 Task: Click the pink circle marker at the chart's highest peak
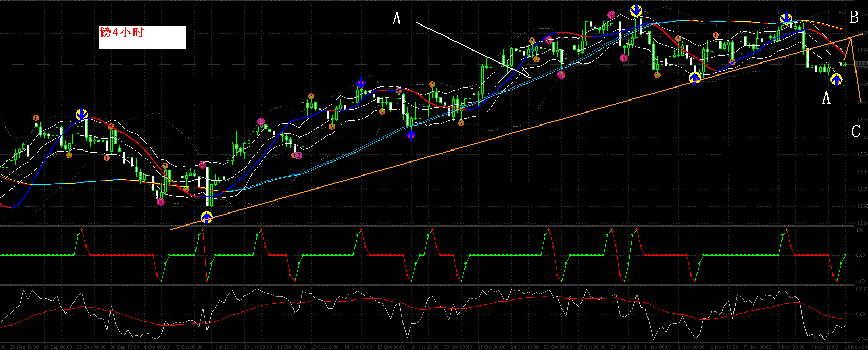(611, 15)
